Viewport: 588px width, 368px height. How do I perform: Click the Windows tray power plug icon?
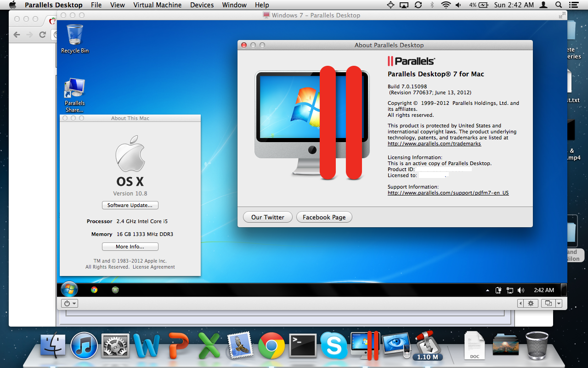pos(498,290)
